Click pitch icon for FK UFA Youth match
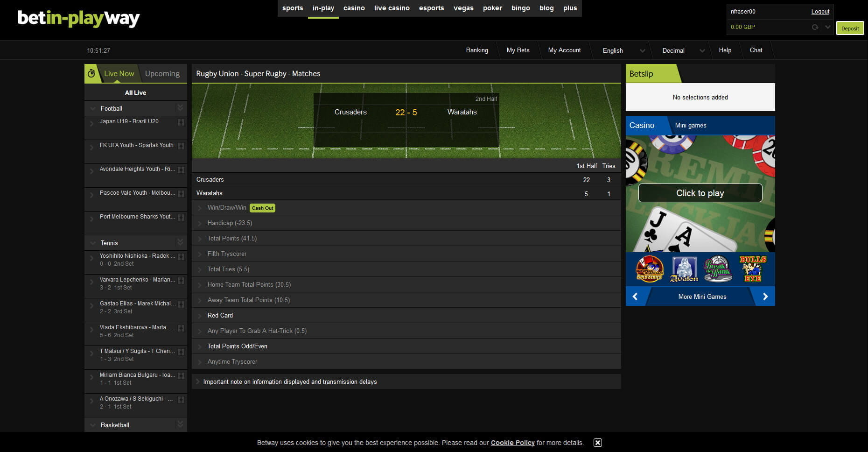This screenshot has width=868, height=452. (181, 146)
